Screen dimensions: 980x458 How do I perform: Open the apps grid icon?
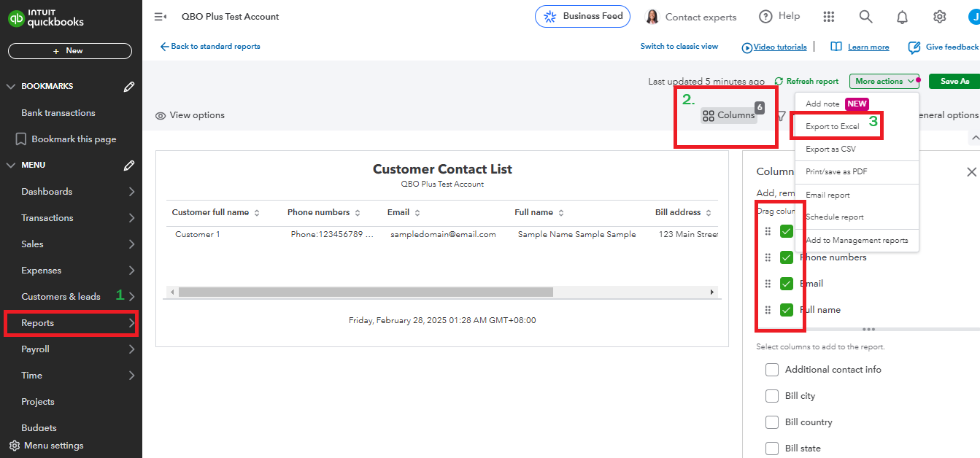coord(828,17)
